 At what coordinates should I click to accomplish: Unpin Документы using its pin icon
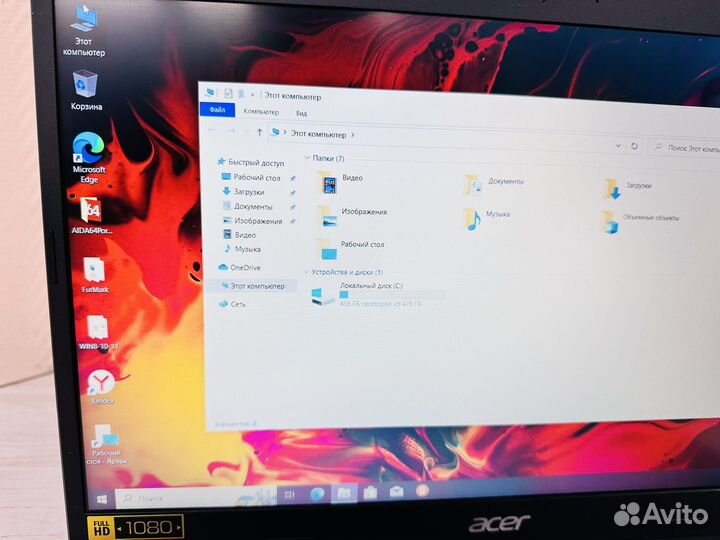[292, 207]
